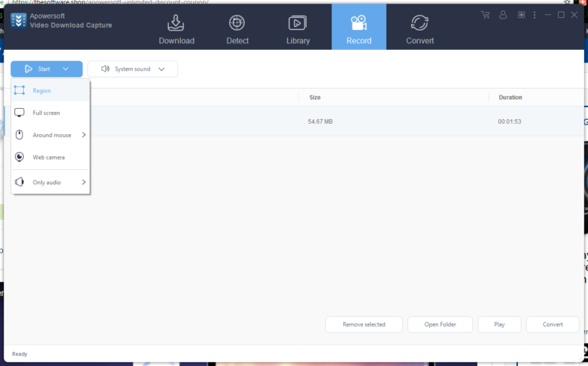Screen dimensions: 588x366
Task: Go to the Convert tab
Action: pos(419,30)
